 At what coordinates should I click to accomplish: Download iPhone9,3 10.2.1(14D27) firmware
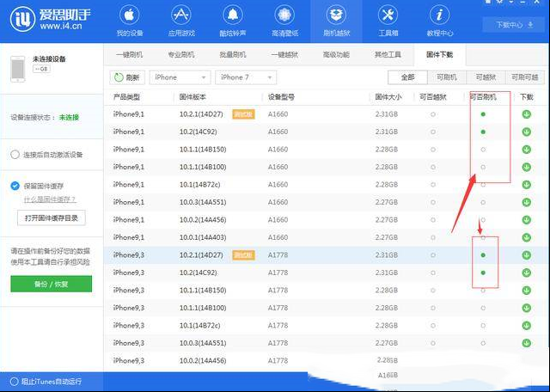526,255
